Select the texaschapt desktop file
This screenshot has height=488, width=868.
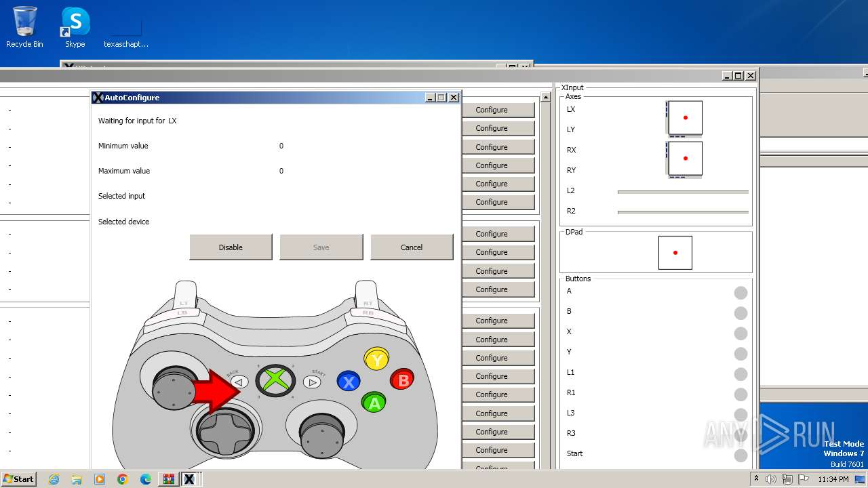click(126, 30)
